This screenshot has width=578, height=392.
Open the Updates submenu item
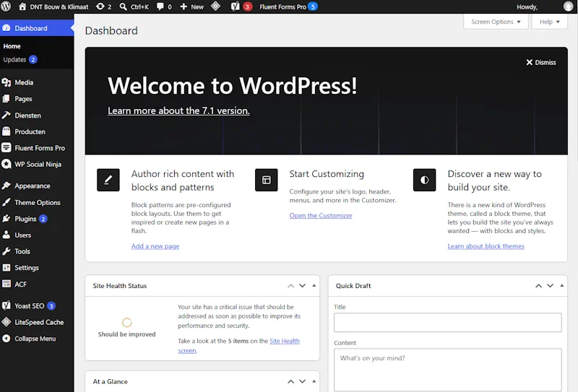pyautogui.click(x=20, y=59)
